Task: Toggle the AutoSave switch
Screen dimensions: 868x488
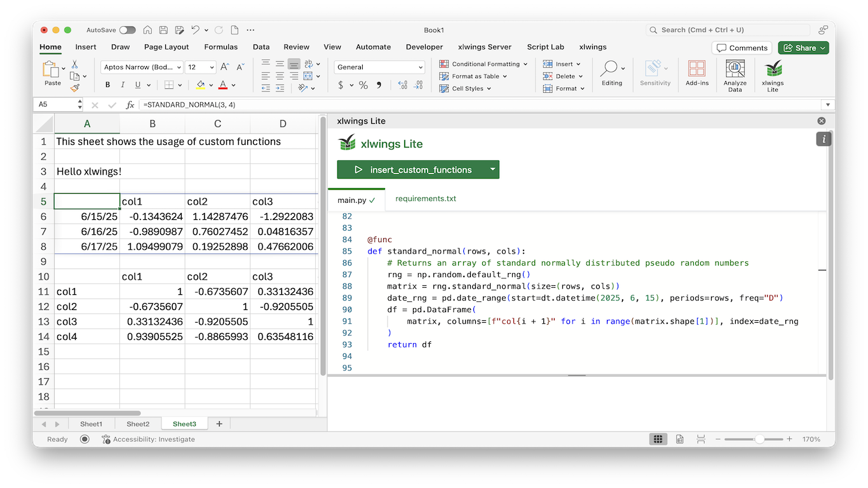Action: point(127,30)
